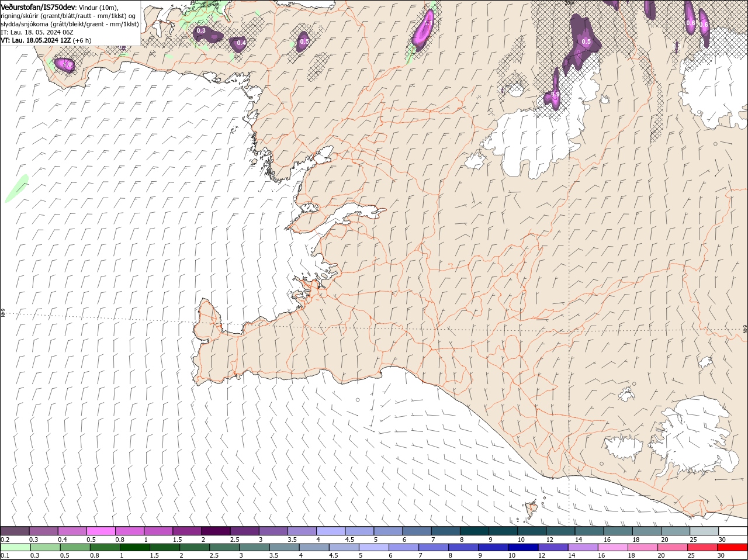Pick the light gray swatch starting at 25, upper legend

tap(704, 531)
